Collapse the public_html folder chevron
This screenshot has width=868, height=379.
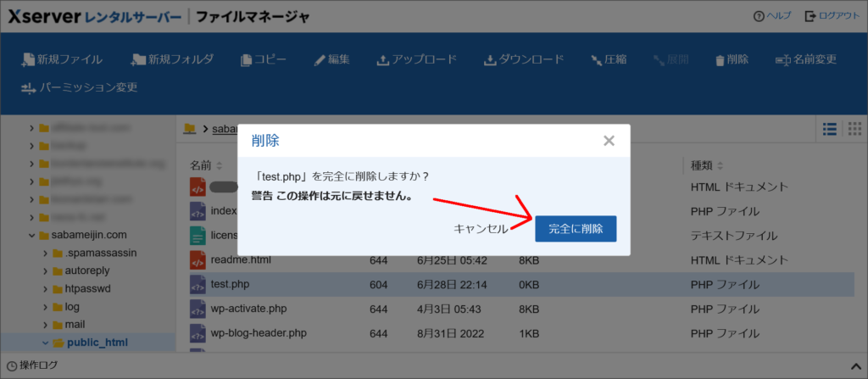click(x=46, y=343)
